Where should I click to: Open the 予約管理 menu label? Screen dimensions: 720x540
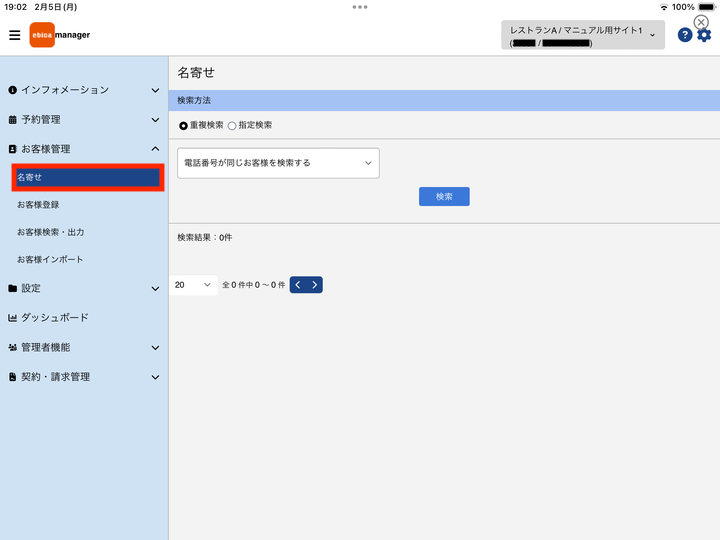(41, 120)
